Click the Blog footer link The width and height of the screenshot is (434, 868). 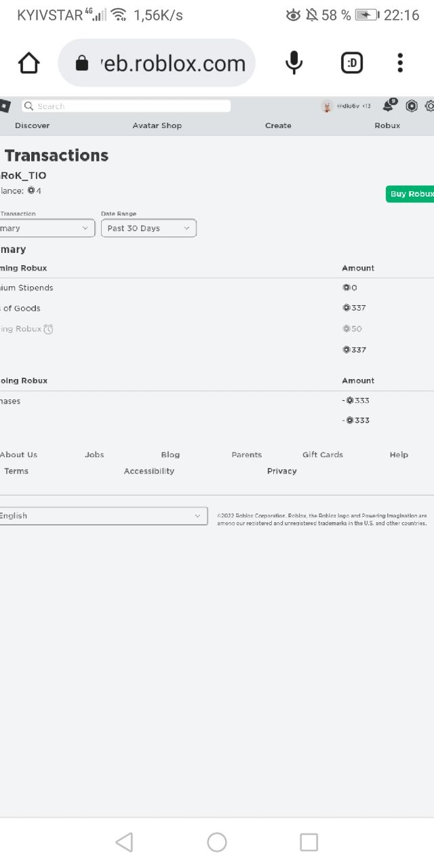170,455
